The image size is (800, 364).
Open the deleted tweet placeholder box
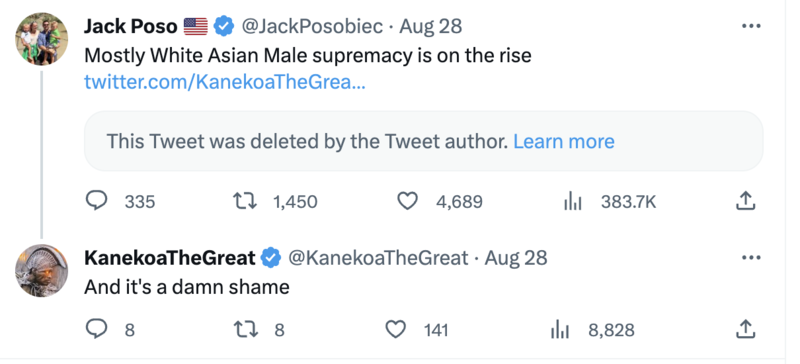pyautogui.click(x=423, y=141)
